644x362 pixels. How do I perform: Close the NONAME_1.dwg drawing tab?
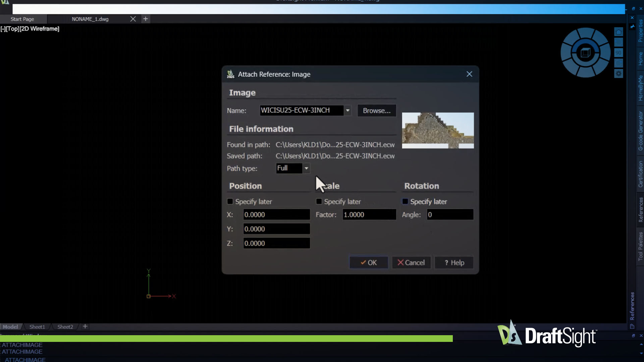(x=133, y=19)
